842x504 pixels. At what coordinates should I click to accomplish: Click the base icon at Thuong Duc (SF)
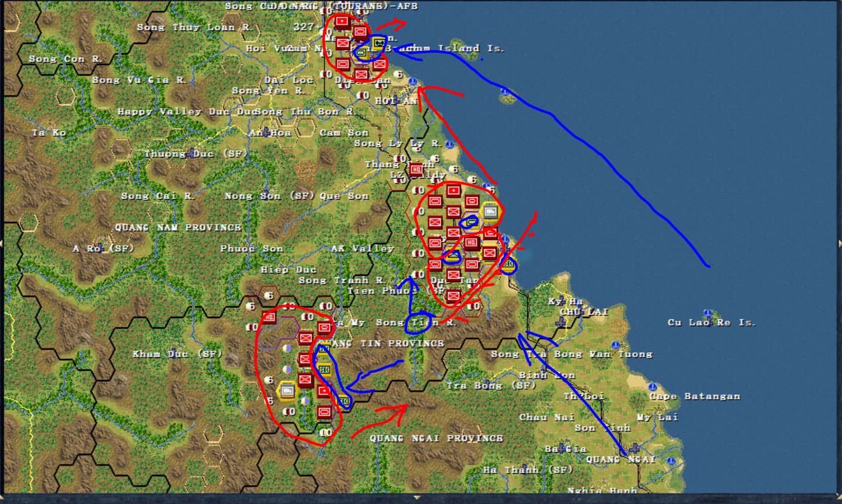click(x=192, y=153)
